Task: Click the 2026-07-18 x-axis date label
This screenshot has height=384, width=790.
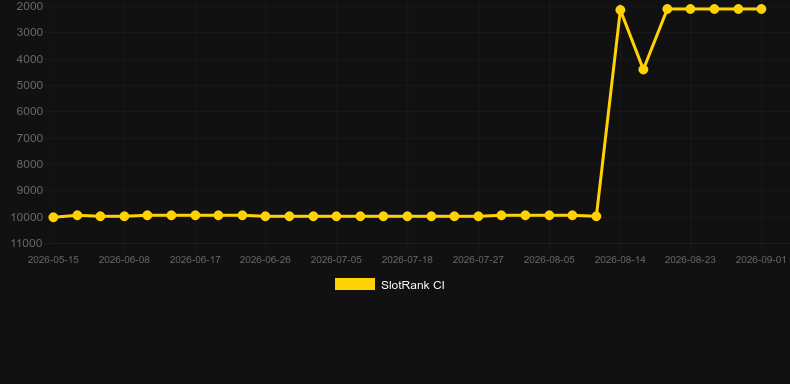Action: [x=407, y=260]
